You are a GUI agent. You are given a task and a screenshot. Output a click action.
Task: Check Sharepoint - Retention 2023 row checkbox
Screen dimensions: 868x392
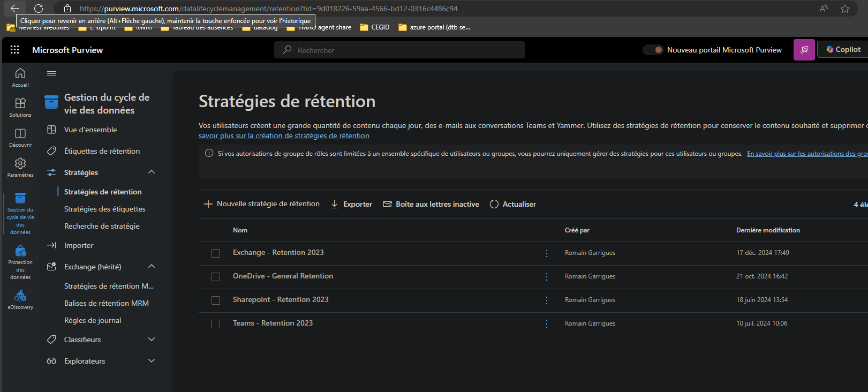click(216, 300)
